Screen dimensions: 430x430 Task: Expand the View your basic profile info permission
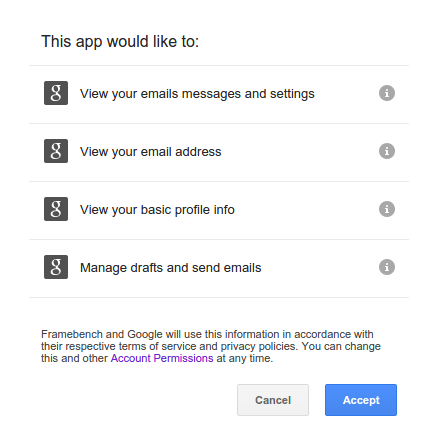pyautogui.click(x=157, y=210)
